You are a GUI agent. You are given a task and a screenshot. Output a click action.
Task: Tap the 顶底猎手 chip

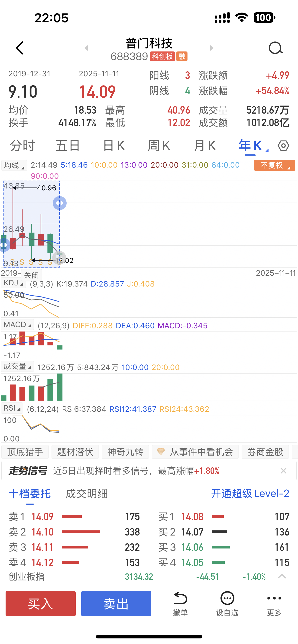[25, 452]
